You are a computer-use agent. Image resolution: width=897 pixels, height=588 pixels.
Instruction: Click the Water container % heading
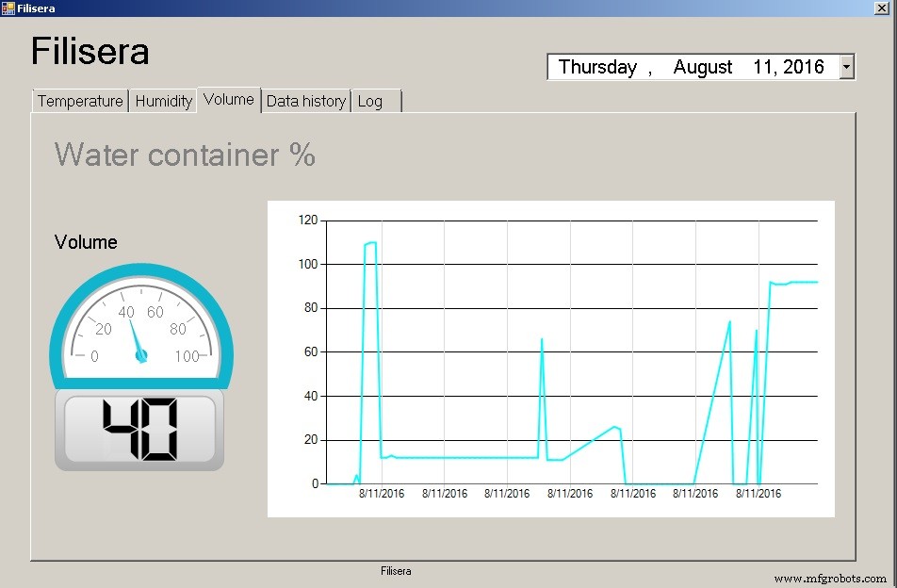pyautogui.click(x=185, y=155)
